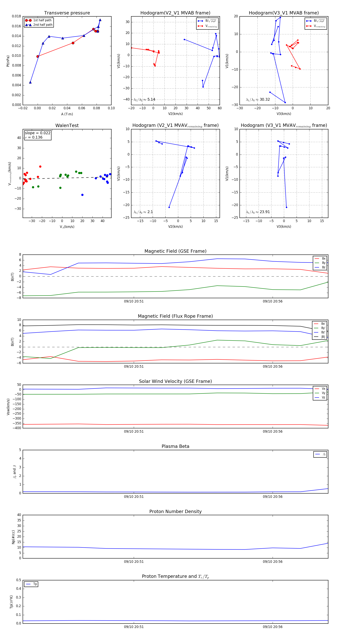This screenshot has width=351, height=644.
Task: Click "V2(km/s)" x-axis label under V2_V1 MVAB hodogram
Action: click(x=175, y=114)
